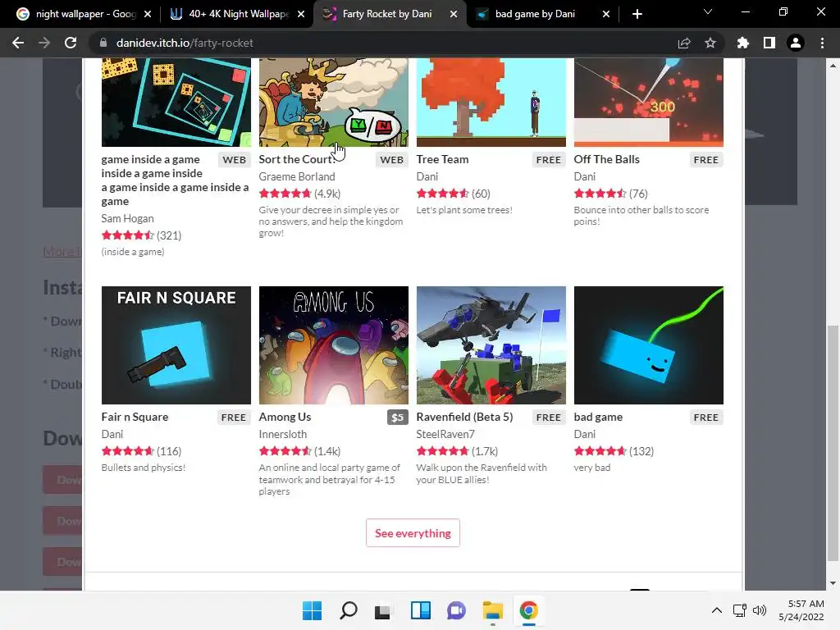
Task: Open Task View on the taskbar
Action: (x=382, y=610)
